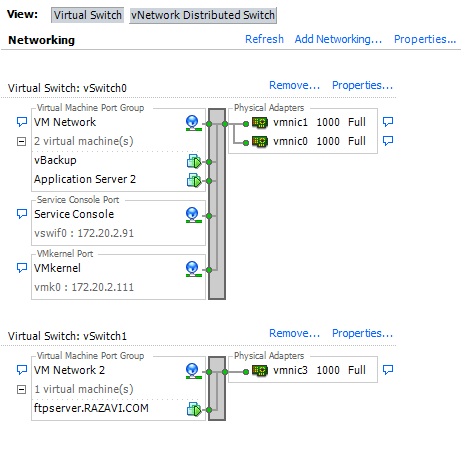Collapse the VM Network virtual machines list
This screenshot has height=453, width=476.
[21, 142]
